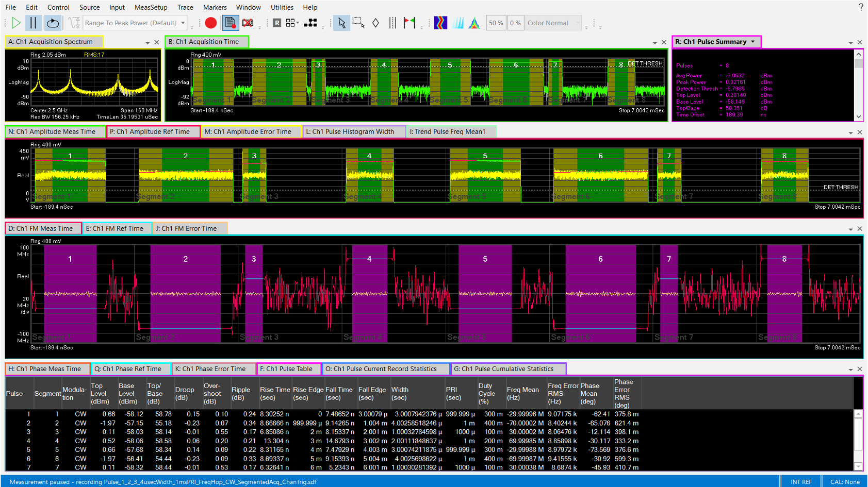The image size is (868, 487).
Task: Switch to the F: Ch1 Pulse Table tab
Action: coord(288,368)
